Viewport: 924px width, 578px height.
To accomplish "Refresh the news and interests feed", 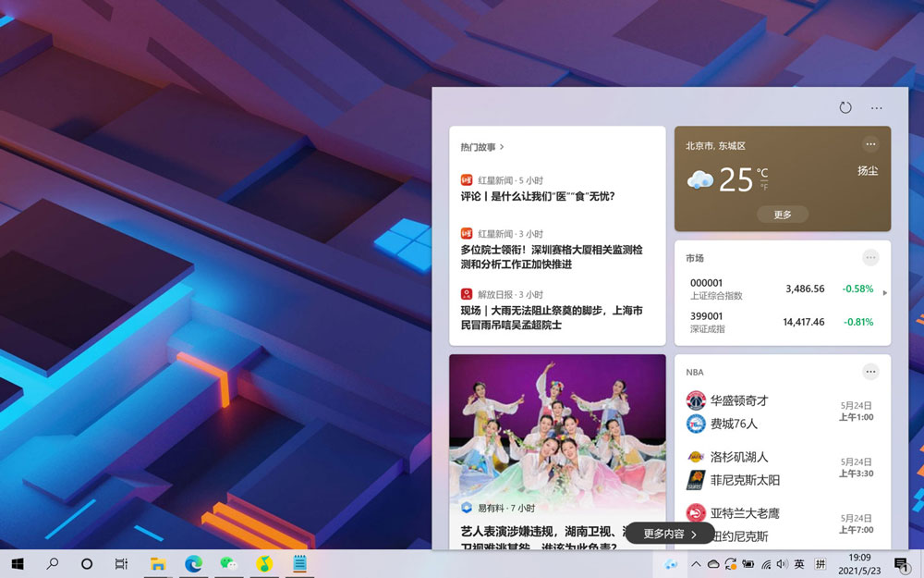I will pyautogui.click(x=845, y=108).
